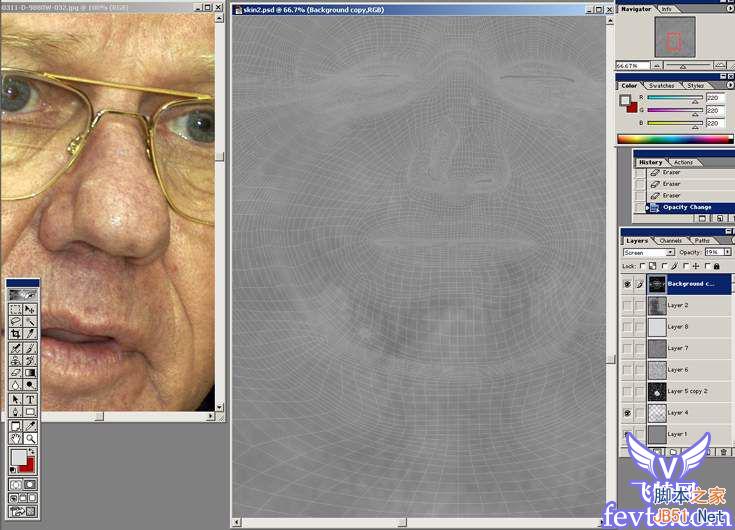This screenshot has height=530, width=735.
Task: Select the Notes tool
Action: tap(16, 426)
